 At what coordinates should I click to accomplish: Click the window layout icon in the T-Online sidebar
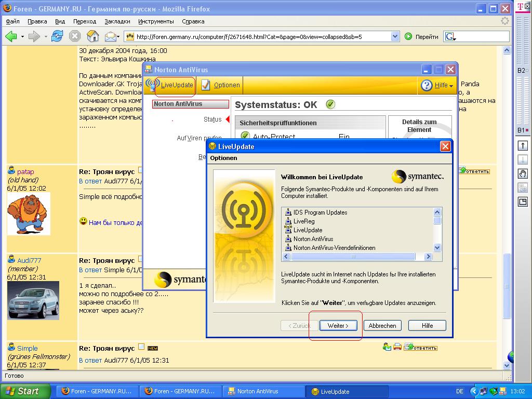pos(523,202)
